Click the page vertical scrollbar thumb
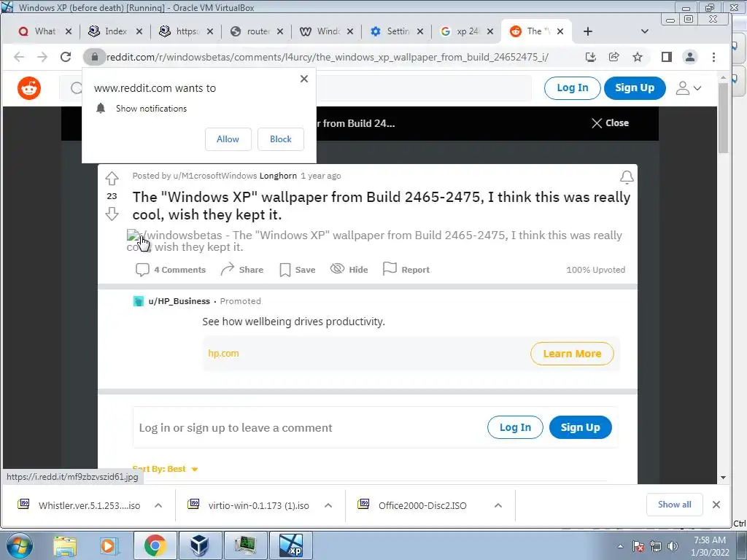 tap(723, 117)
